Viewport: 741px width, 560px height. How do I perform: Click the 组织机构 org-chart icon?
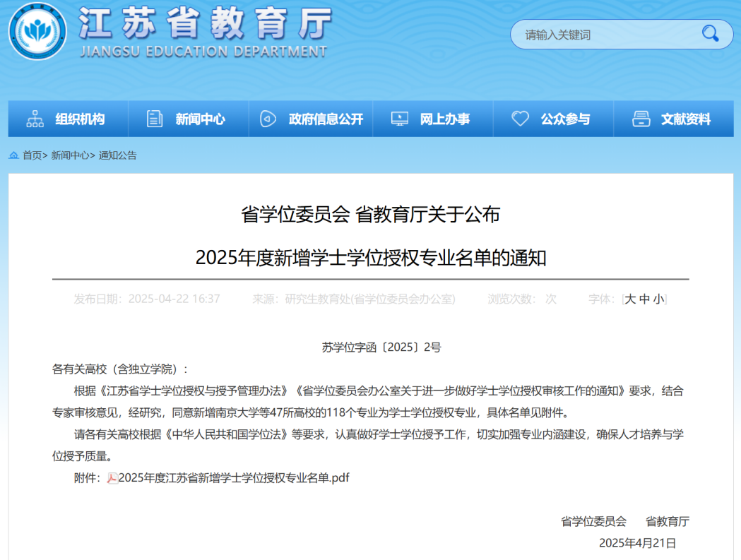click(35, 119)
